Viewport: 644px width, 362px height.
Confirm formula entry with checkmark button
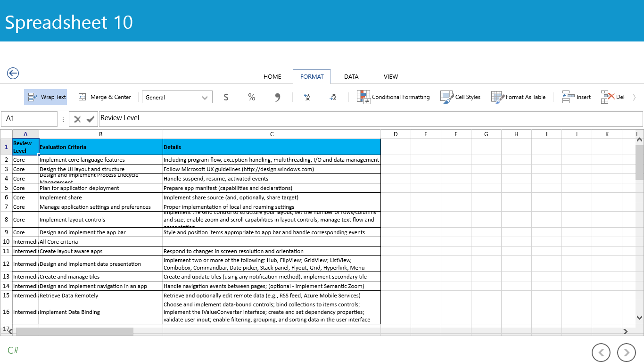click(91, 119)
